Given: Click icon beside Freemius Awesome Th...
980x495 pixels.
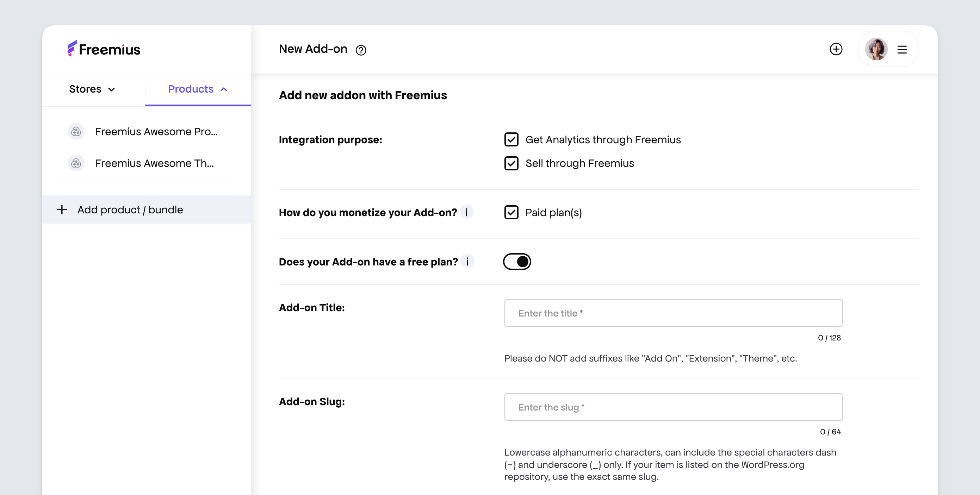Looking at the screenshot, I should coord(76,163).
